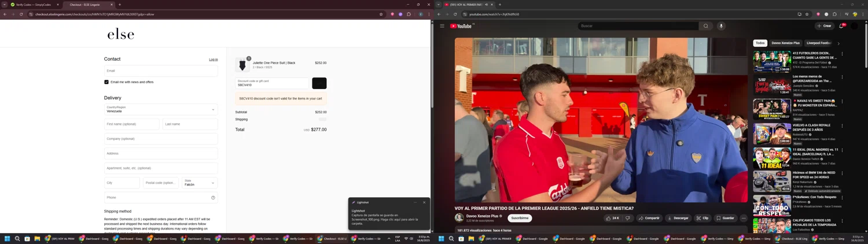
Task: Open File Explorer on left taskbar
Action: [37, 238]
